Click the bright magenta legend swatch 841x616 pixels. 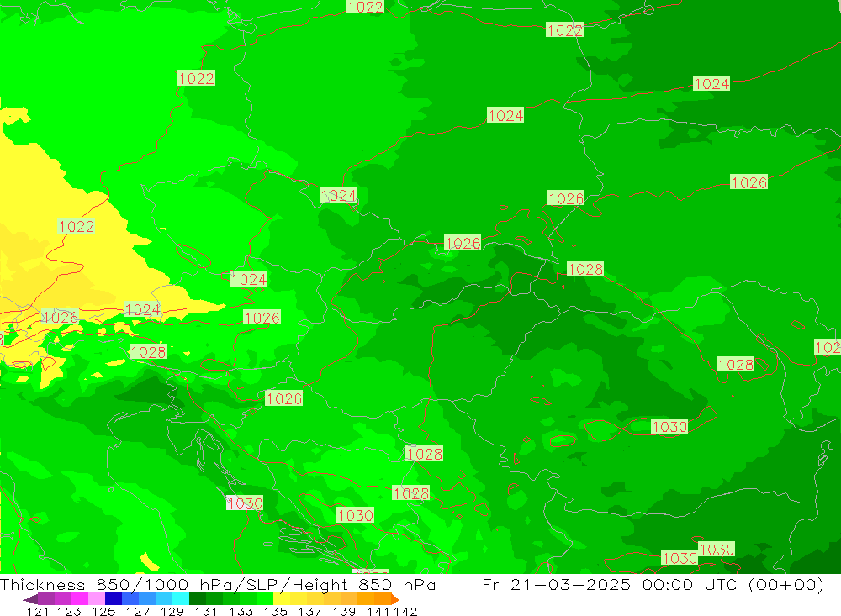coord(80,598)
